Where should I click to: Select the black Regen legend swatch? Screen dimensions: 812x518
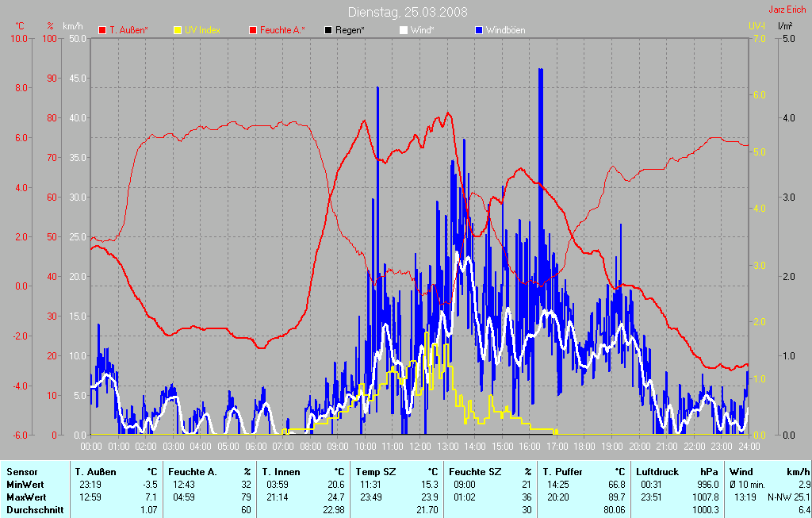pos(328,30)
